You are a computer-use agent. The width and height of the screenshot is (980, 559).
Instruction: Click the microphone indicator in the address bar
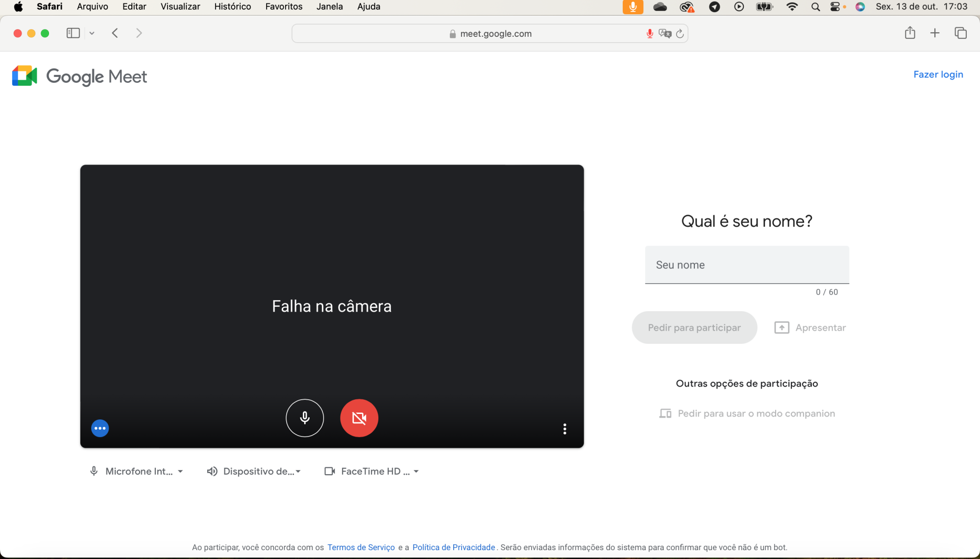[x=650, y=33]
